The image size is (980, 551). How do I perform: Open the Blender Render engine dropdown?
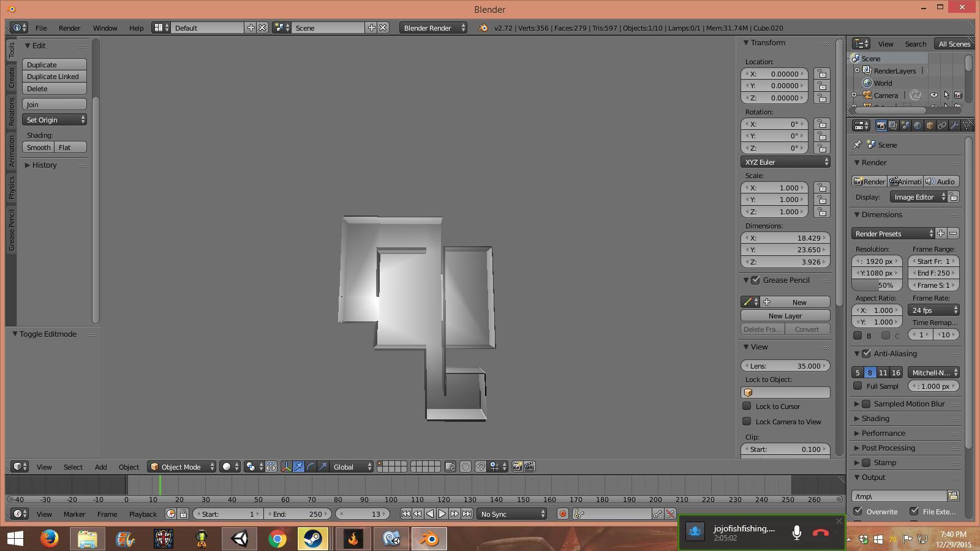pyautogui.click(x=433, y=28)
